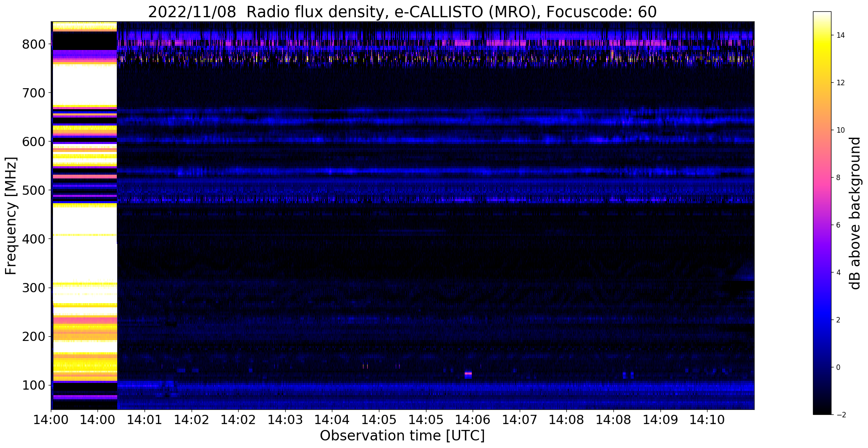Click the pink burst near 120 MHz at 14:06

(468, 374)
